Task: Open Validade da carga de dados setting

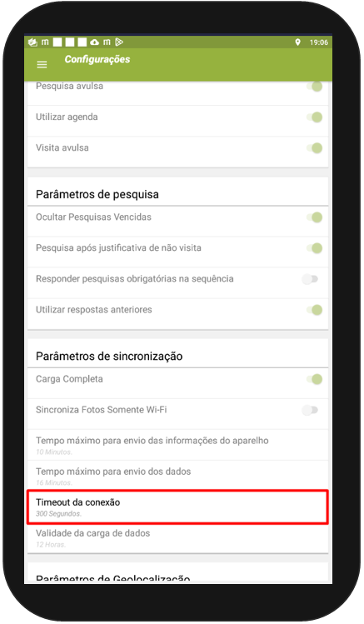Action: click(x=177, y=538)
